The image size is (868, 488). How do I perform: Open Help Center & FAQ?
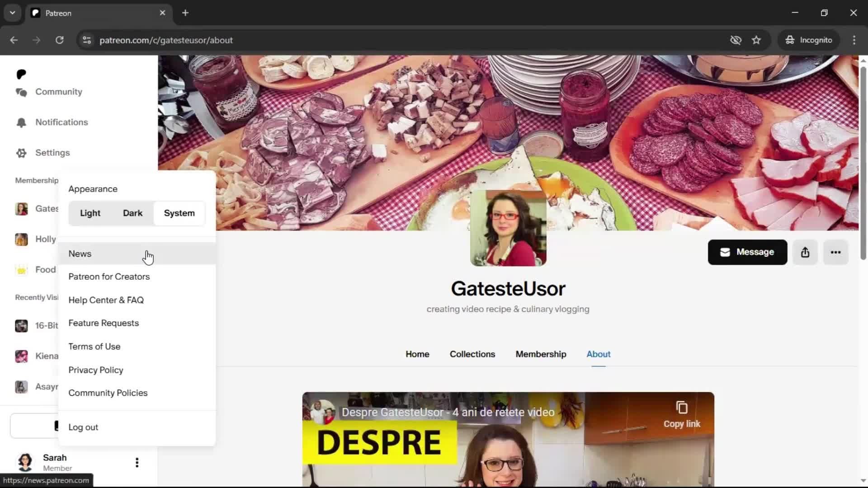click(x=137, y=300)
